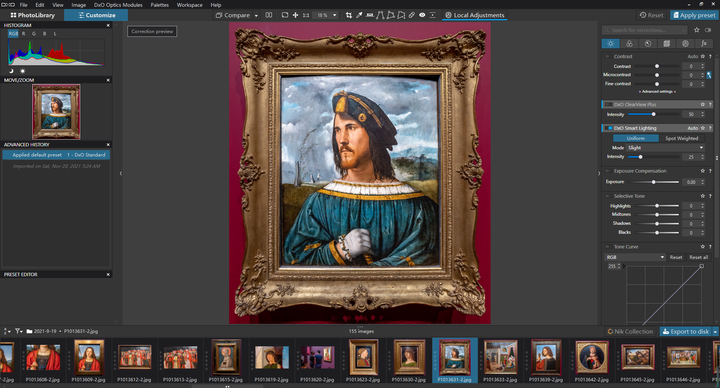Open the DxO Optics Modules menu
Image resolution: width=720 pixels, height=388 pixels.
click(118, 5)
